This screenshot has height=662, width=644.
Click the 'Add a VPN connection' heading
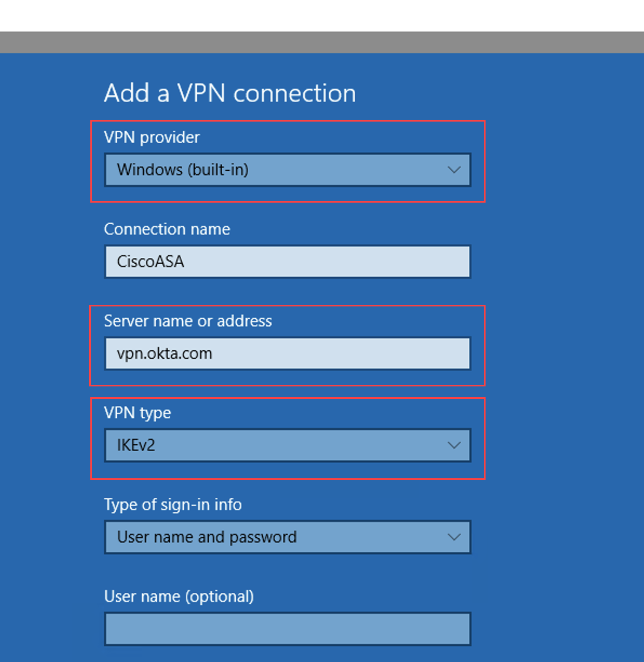pos(230,93)
